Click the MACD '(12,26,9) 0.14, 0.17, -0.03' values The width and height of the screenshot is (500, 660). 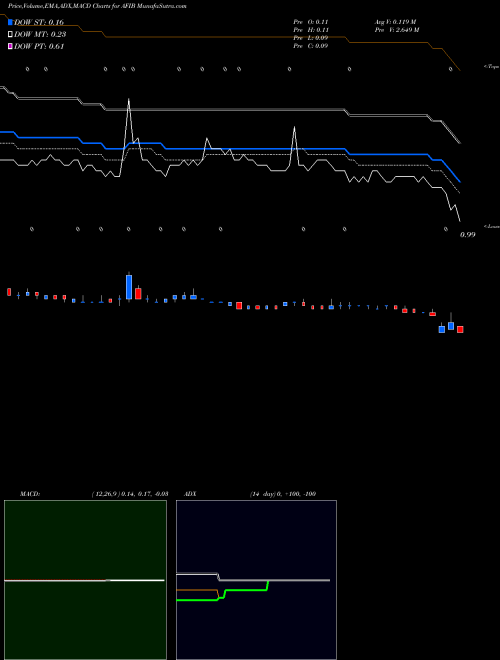tap(130, 494)
